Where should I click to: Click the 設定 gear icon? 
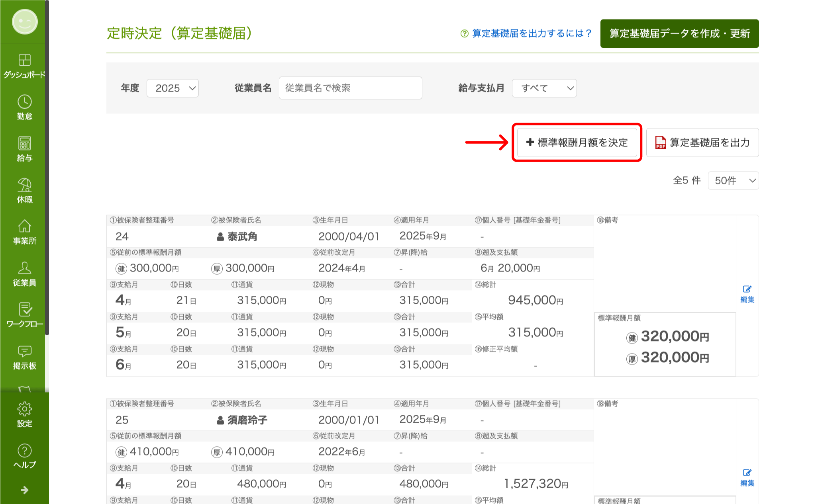pos(24,410)
